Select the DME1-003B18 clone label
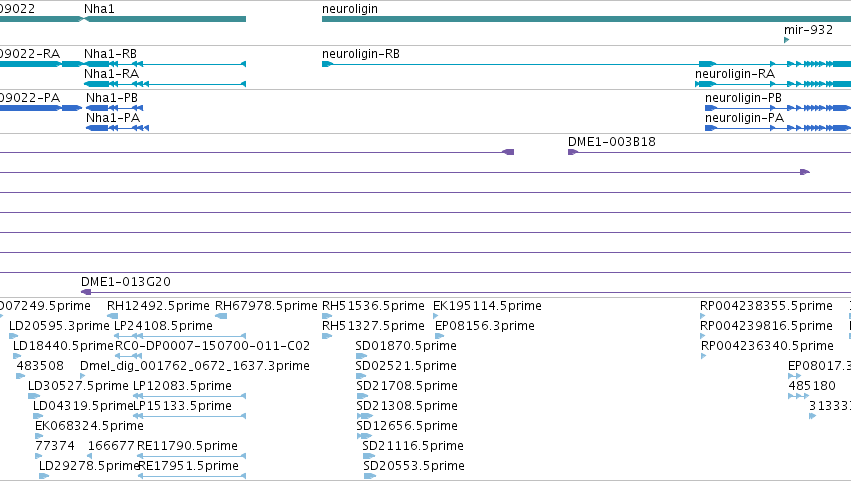The width and height of the screenshot is (851, 481). pyautogui.click(x=612, y=142)
